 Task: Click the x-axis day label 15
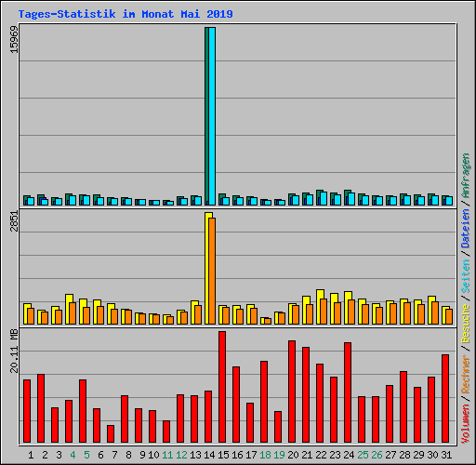(223, 455)
